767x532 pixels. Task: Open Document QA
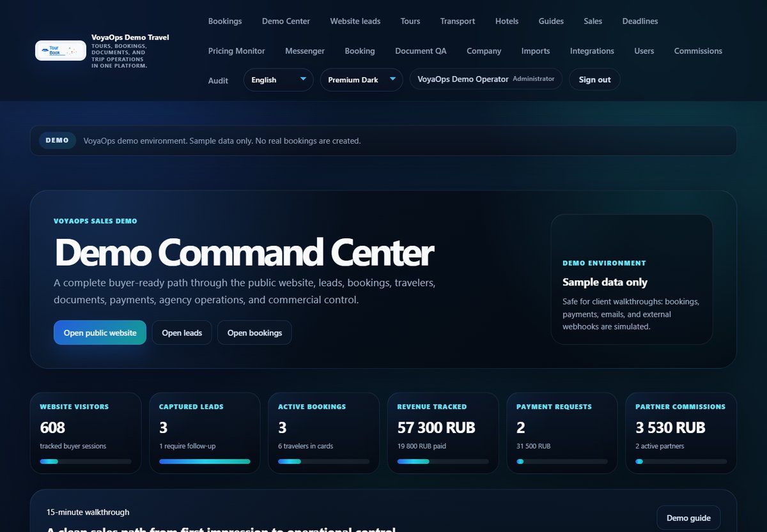[x=421, y=51]
